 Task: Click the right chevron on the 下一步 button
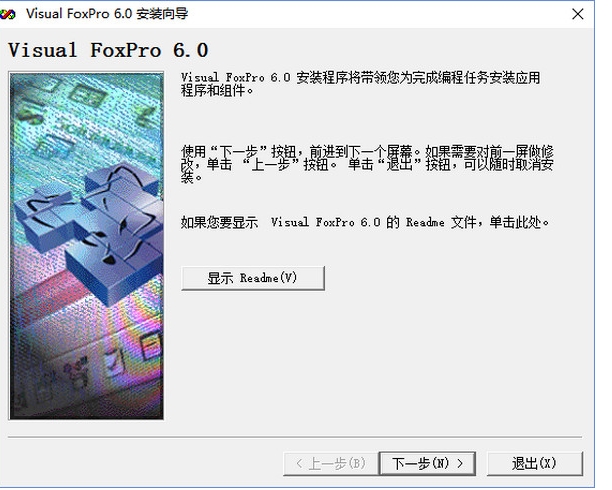(x=460, y=463)
